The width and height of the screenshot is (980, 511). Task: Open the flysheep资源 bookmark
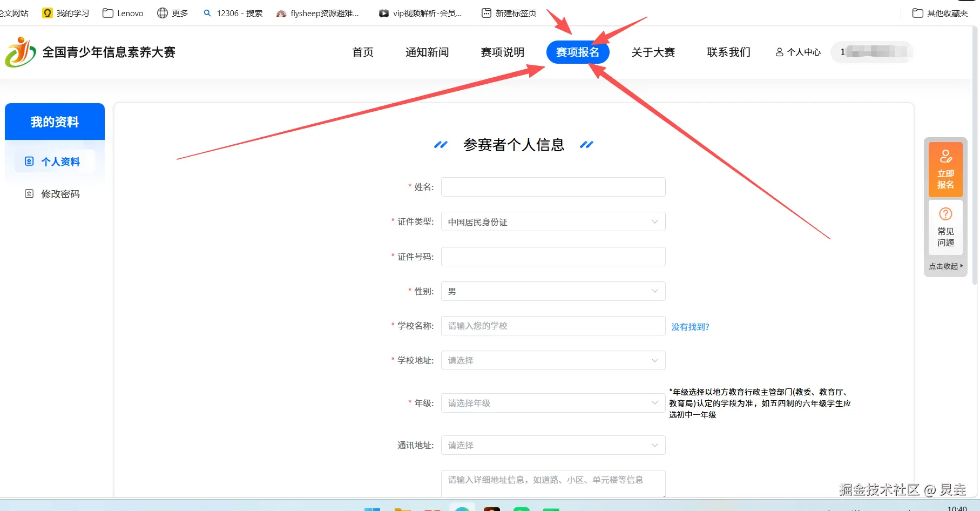(x=317, y=13)
